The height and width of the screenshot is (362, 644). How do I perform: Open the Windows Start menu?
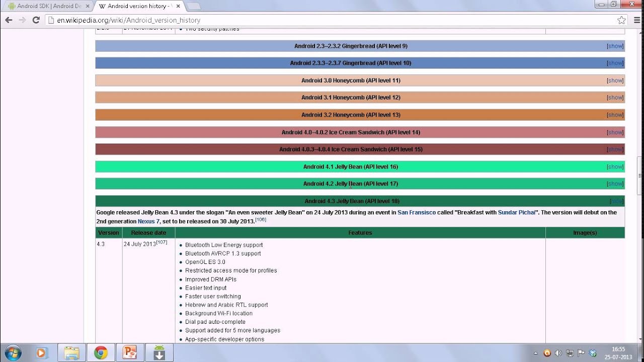coord(13,353)
